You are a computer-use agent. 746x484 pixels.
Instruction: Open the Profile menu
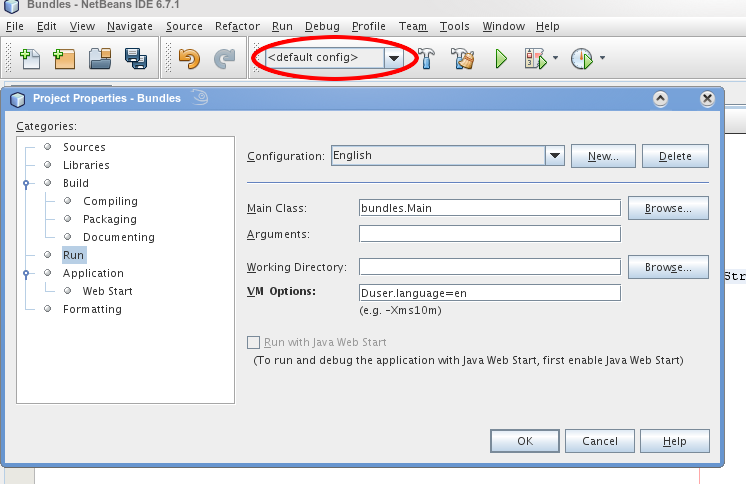[x=369, y=26]
